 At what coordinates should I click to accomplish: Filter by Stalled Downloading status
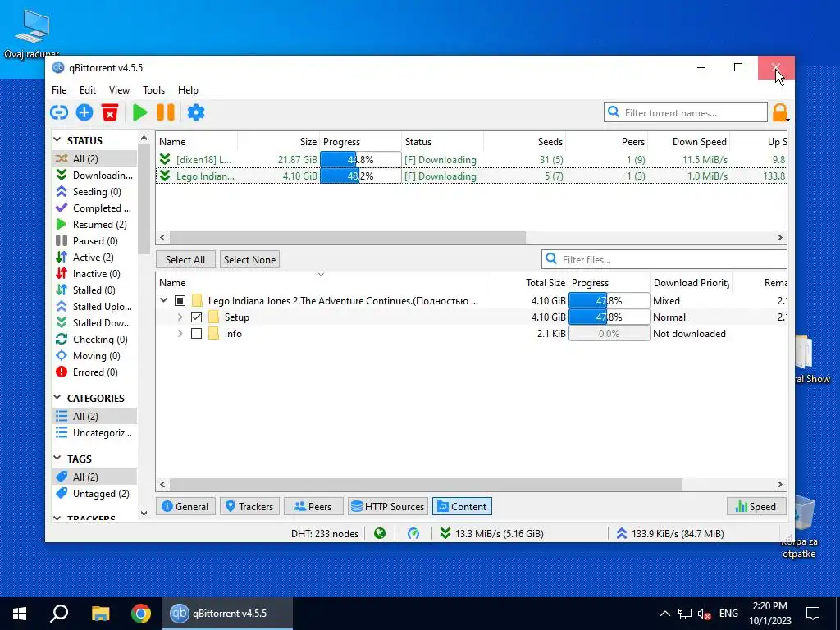(94, 323)
